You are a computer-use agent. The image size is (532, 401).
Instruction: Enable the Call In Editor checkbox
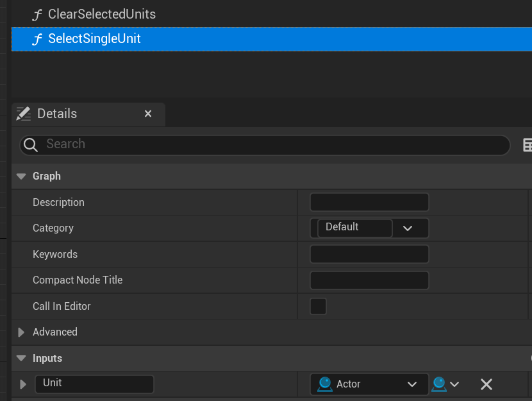coord(318,306)
